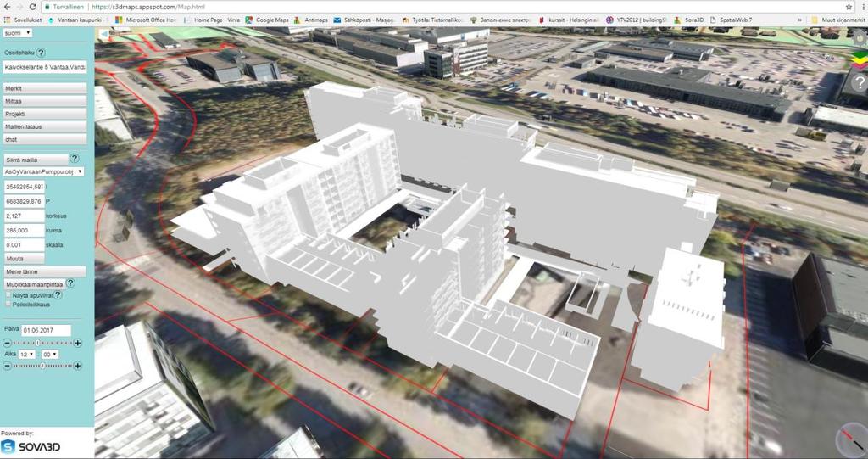Click the help icon beside Näytä apuviivat
Image resolution: width=868 pixels, height=459 pixels.
tap(58, 295)
